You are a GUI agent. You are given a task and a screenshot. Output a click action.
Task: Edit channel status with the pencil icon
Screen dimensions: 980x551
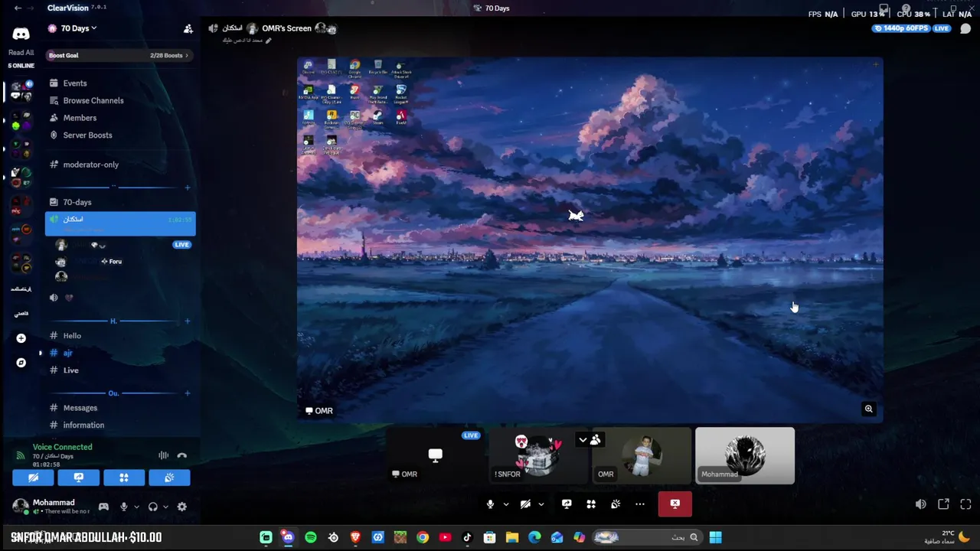268,41
